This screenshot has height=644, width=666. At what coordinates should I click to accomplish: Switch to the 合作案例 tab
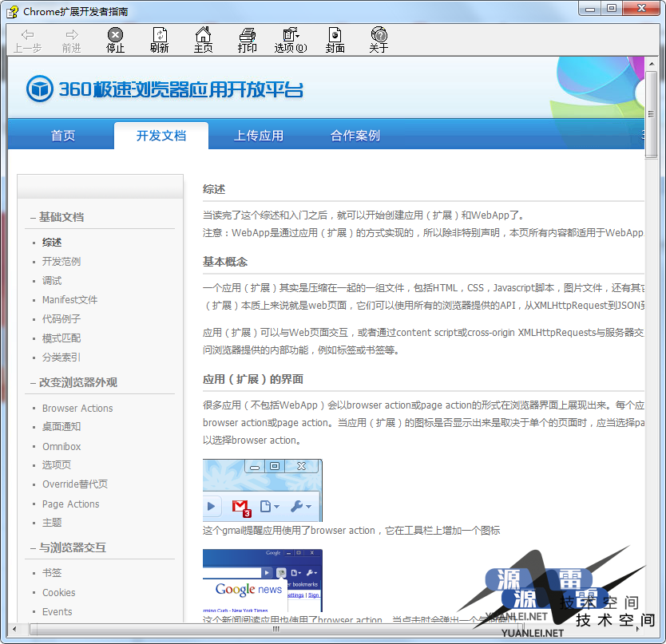pyautogui.click(x=355, y=136)
